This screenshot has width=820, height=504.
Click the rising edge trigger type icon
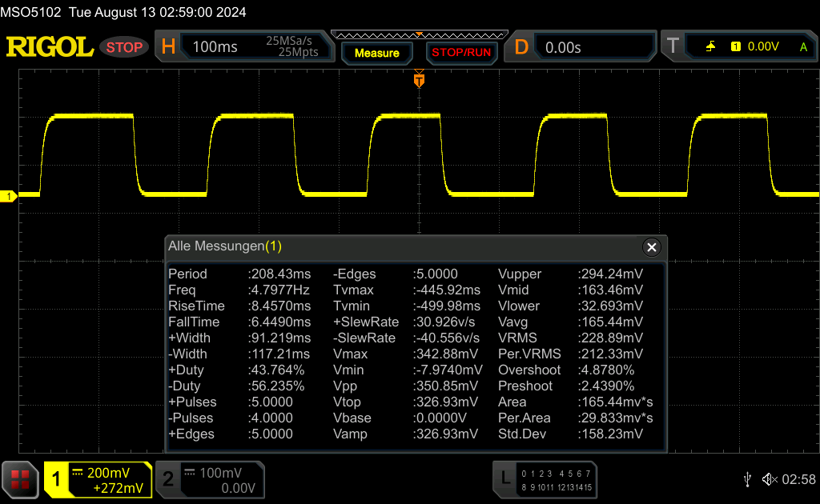tap(710, 47)
